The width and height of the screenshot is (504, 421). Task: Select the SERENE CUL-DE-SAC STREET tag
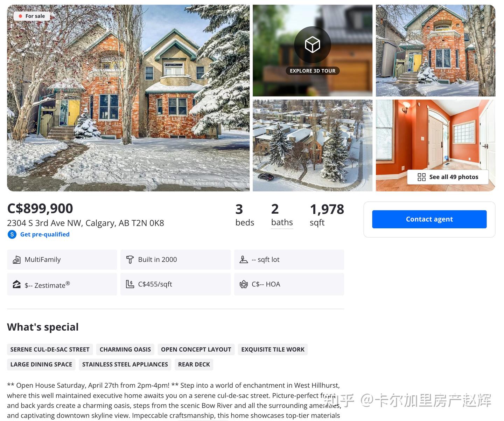(x=50, y=349)
